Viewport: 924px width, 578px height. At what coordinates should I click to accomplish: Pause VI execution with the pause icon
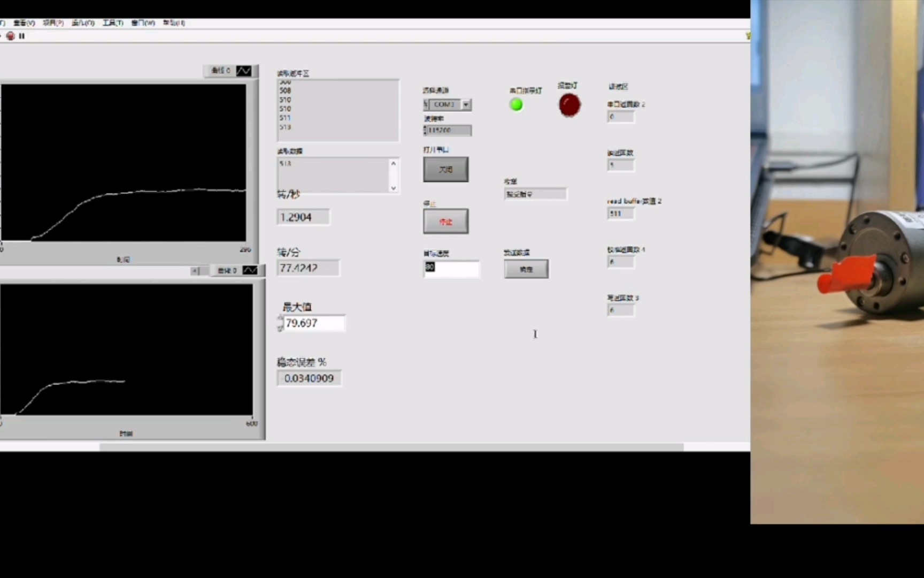21,36
